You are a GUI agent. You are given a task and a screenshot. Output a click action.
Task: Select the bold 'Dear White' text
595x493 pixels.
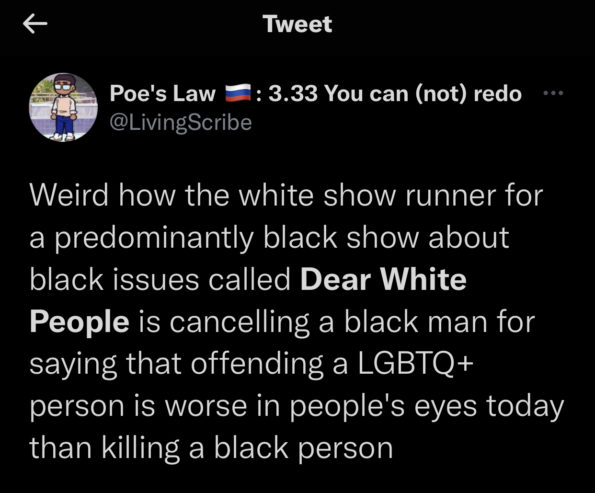(x=383, y=279)
